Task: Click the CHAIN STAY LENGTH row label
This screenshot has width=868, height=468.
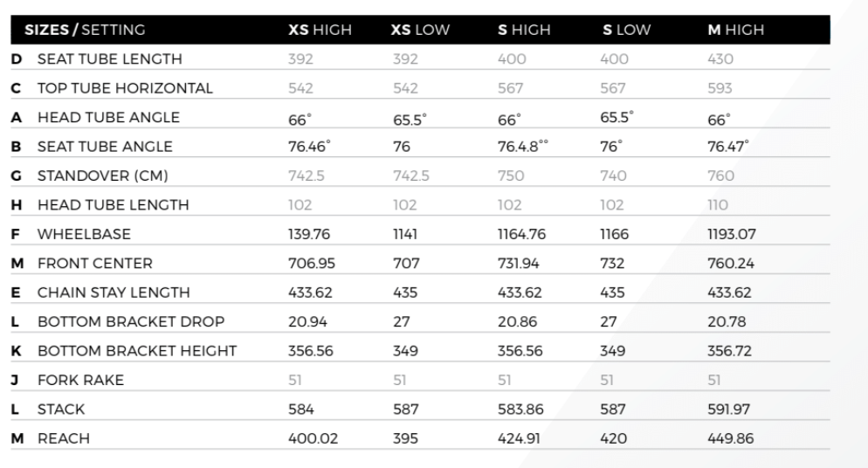Action: pyautogui.click(x=114, y=292)
